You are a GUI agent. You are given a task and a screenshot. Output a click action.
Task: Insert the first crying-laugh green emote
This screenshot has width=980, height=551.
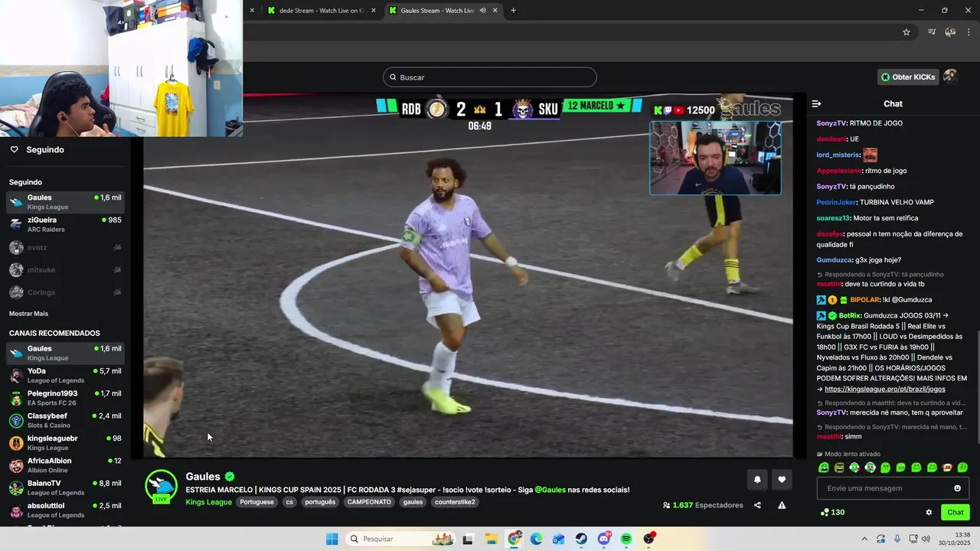824,468
